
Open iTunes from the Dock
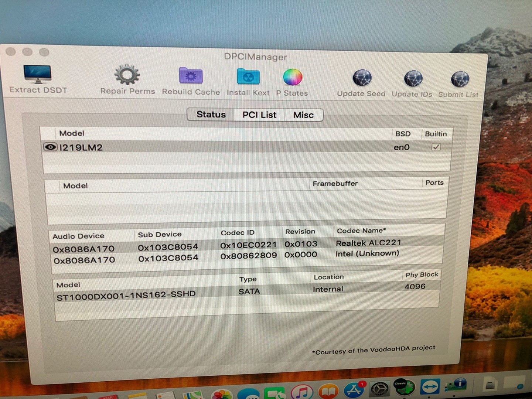tap(302, 392)
